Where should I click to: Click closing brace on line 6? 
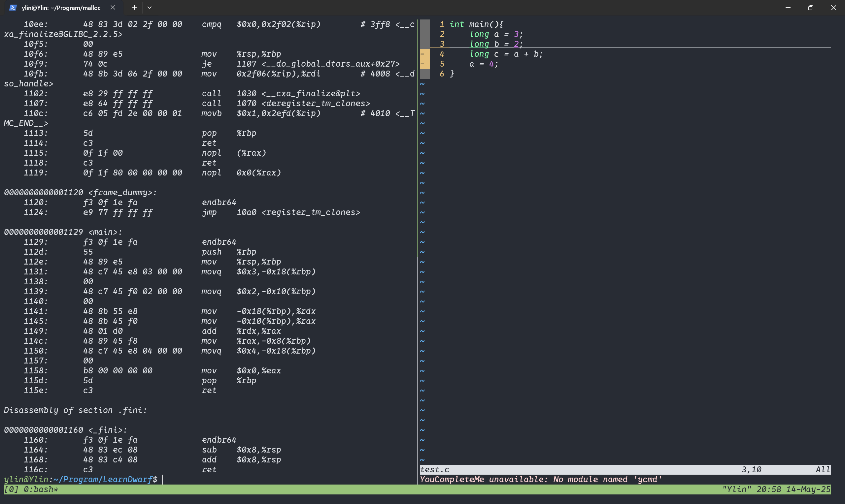tap(452, 74)
